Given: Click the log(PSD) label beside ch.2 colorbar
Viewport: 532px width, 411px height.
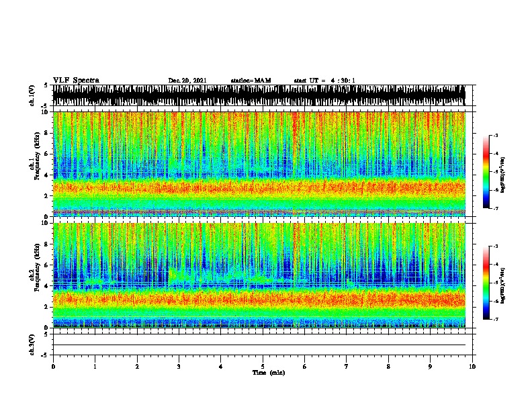Looking at the screenshot, I should pyautogui.click(x=502, y=285).
